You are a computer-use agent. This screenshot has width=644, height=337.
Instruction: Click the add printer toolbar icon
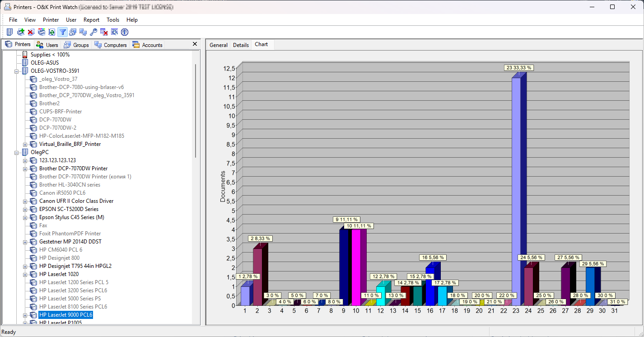click(20, 32)
